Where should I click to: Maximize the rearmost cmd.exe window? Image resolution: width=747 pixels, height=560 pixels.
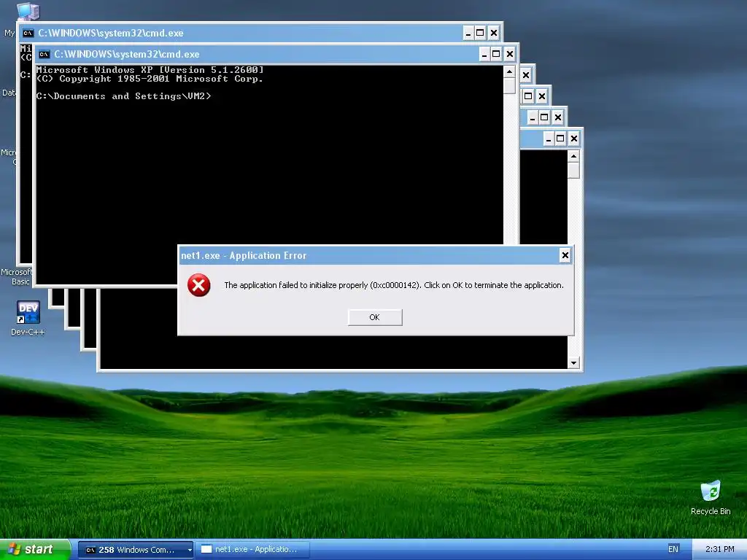480,33
